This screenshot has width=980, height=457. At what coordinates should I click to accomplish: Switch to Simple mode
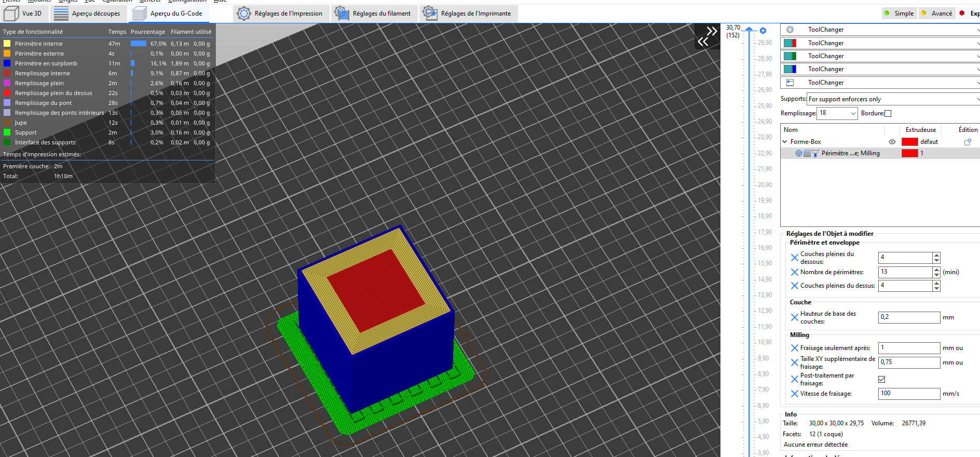point(899,14)
